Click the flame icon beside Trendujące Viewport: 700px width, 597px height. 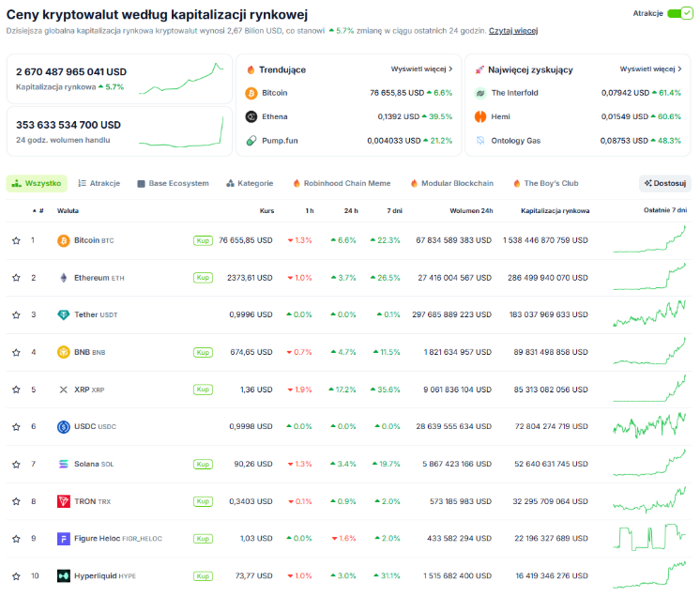(251, 69)
